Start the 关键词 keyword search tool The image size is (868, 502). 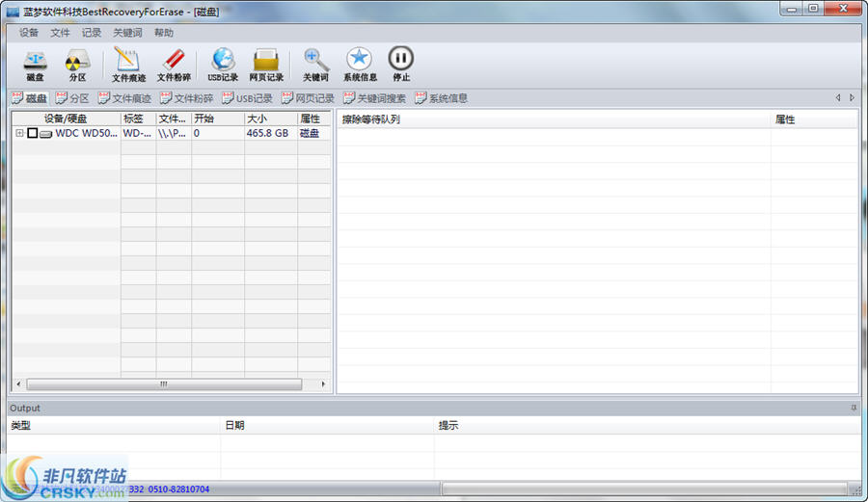(315, 66)
